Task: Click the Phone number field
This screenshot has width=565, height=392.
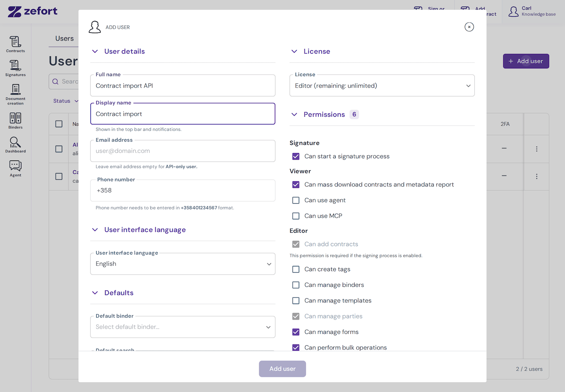Action: pos(183,191)
